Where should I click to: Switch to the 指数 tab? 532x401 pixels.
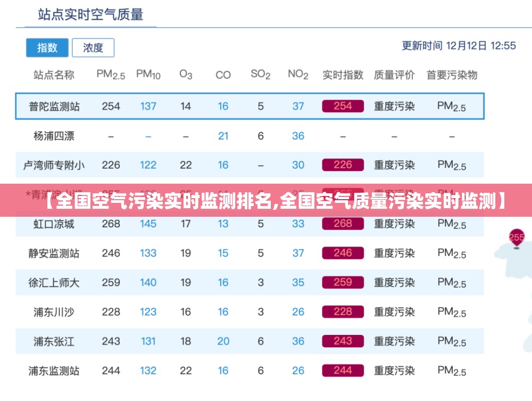[x=47, y=47]
